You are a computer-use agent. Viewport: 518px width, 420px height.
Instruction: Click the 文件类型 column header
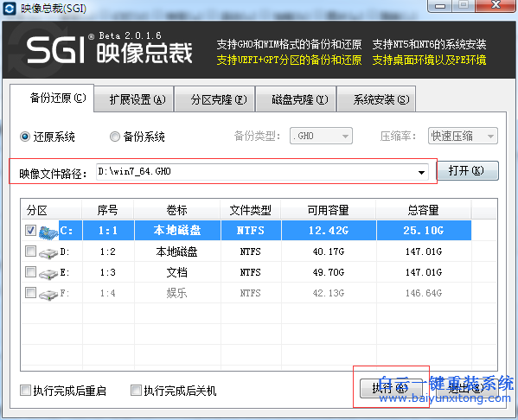(x=251, y=210)
